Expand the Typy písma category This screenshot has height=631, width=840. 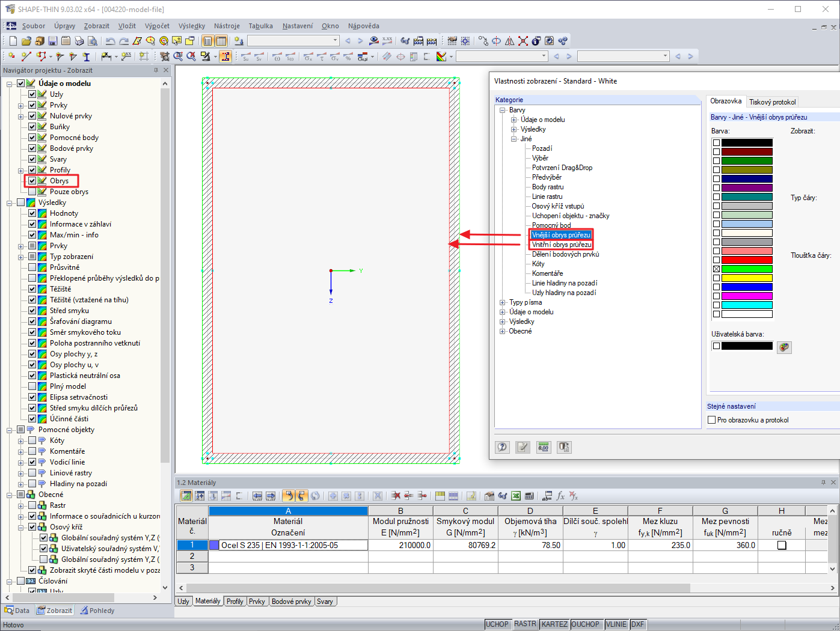503,302
